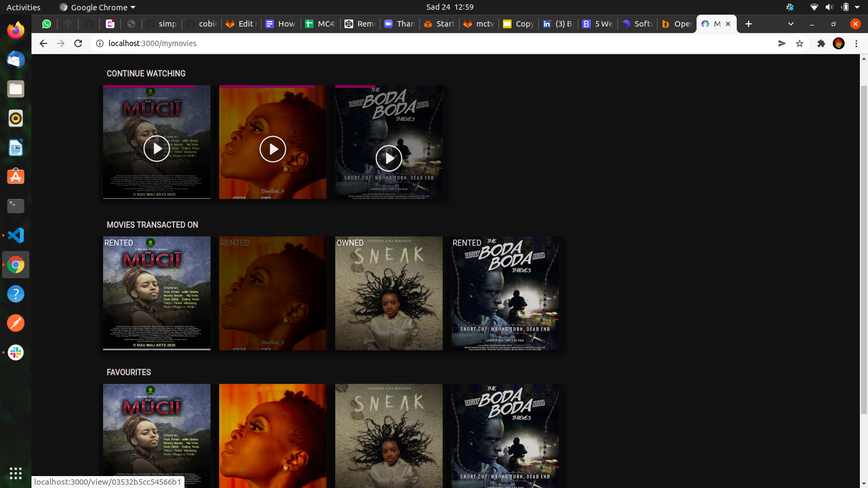Expand the tab search dropdown arrow
Viewport: 868px width, 488px height.
click(x=790, y=24)
